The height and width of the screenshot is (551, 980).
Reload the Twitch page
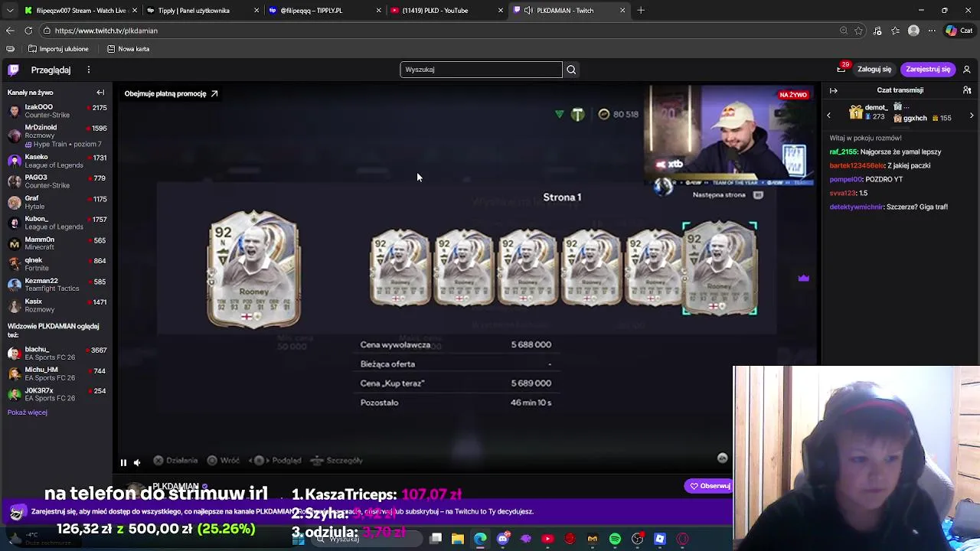click(x=28, y=31)
